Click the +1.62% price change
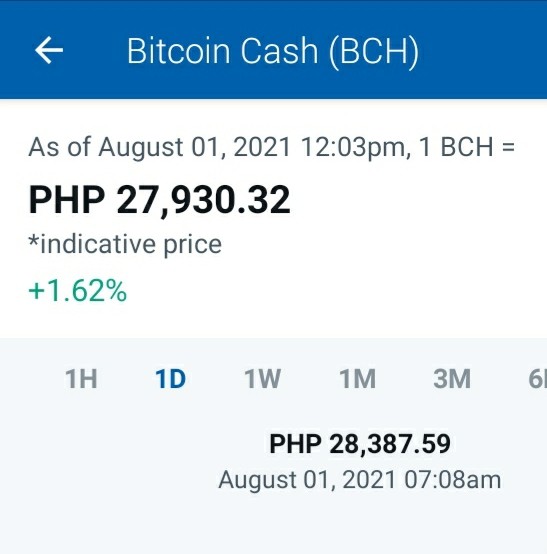Image resolution: width=547 pixels, height=554 pixels. pyautogui.click(x=77, y=291)
